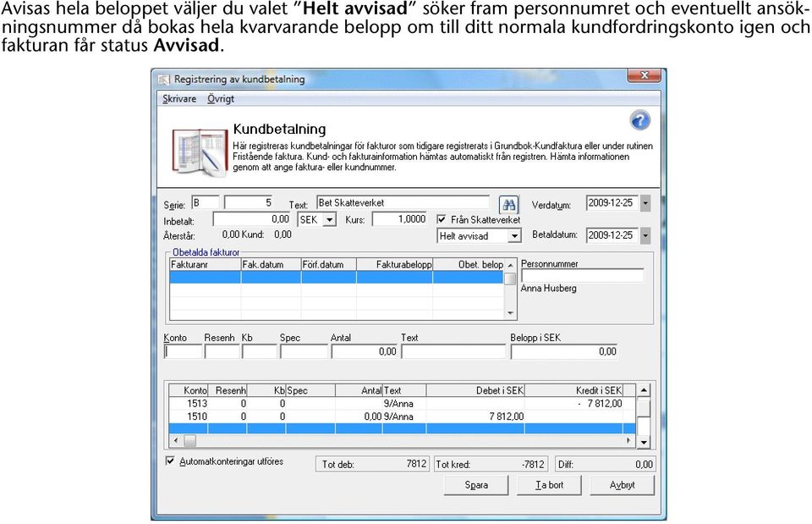Image resolution: width=812 pixels, height=524 pixels.
Task: Click the Kb input field
Action: coord(259,351)
